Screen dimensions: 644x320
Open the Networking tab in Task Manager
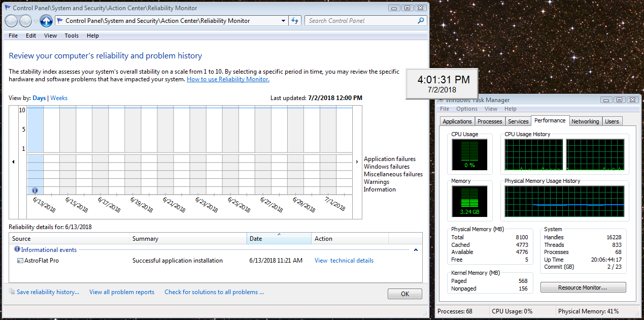click(585, 121)
